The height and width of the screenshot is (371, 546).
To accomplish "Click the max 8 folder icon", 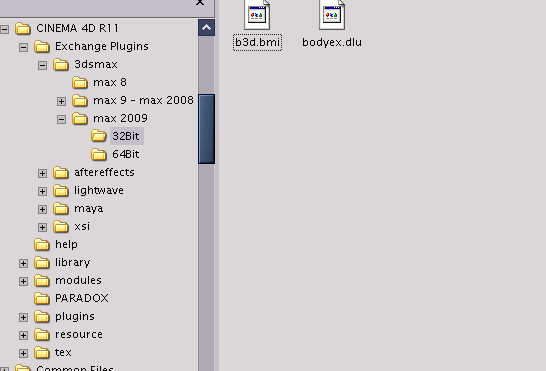I will (80, 83).
